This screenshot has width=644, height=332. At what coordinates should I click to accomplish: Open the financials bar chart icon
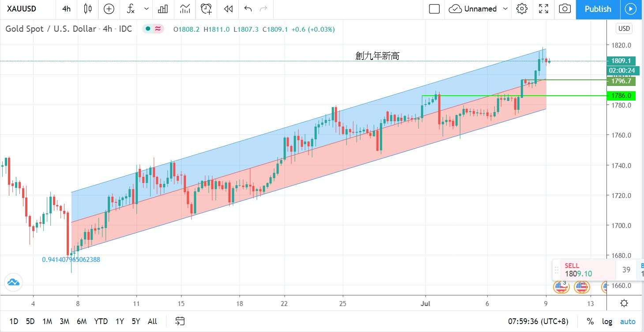[163, 9]
